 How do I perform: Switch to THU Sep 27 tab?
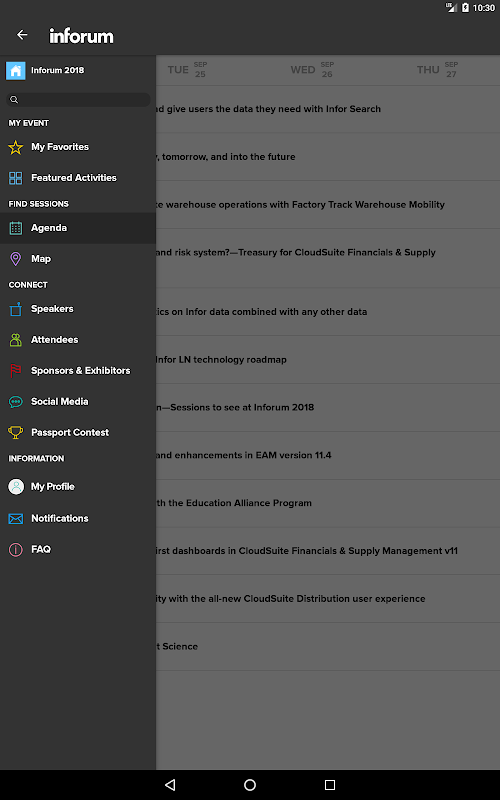pos(437,70)
